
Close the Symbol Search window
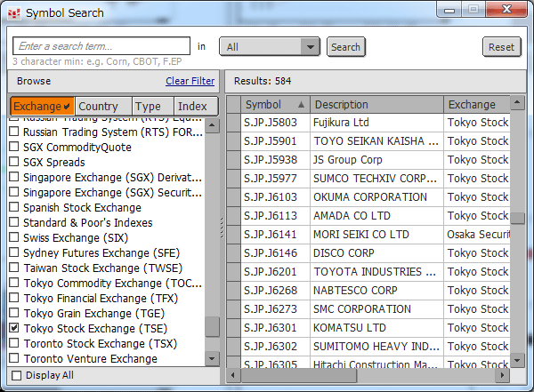506,9
